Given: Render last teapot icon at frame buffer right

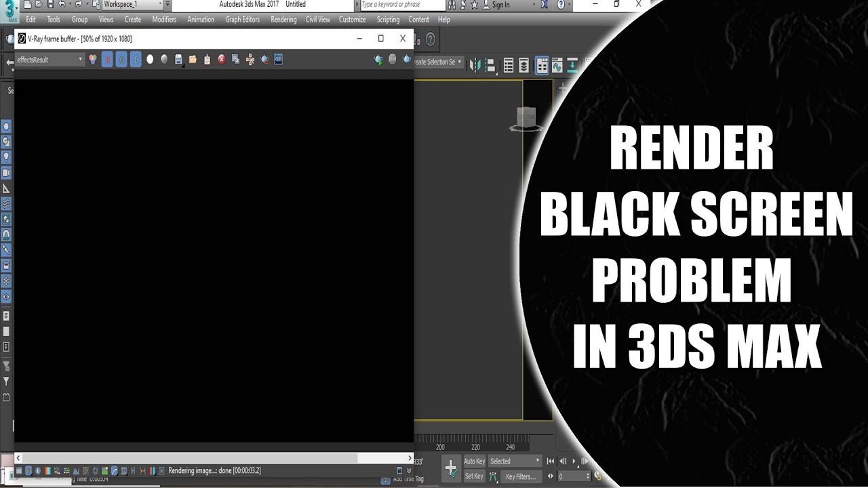Looking at the screenshot, I should coord(407,60).
